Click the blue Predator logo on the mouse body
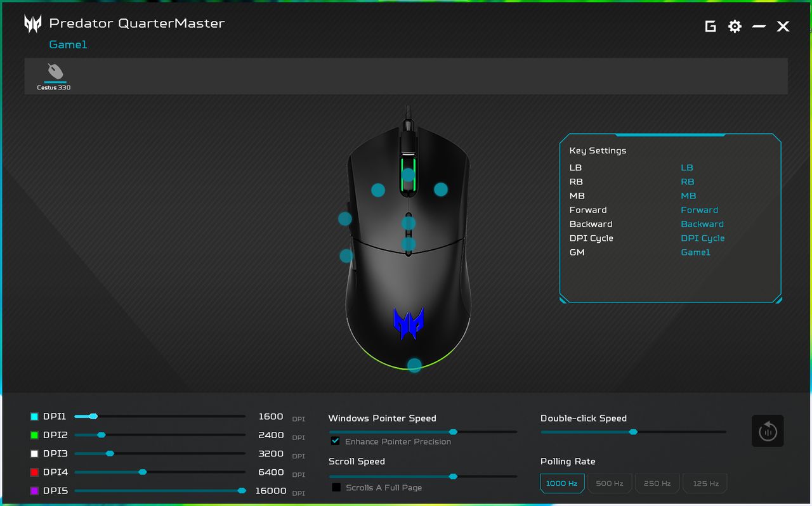Image resolution: width=812 pixels, height=506 pixels. click(x=409, y=323)
